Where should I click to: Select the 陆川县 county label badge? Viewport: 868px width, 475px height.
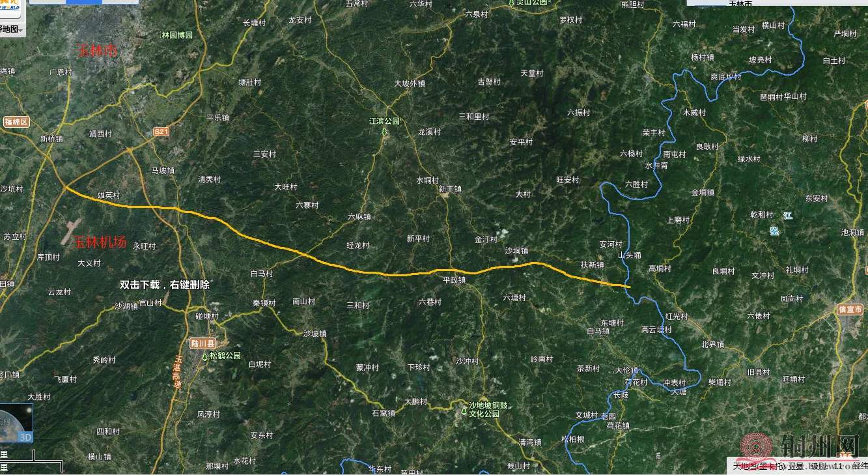point(202,343)
